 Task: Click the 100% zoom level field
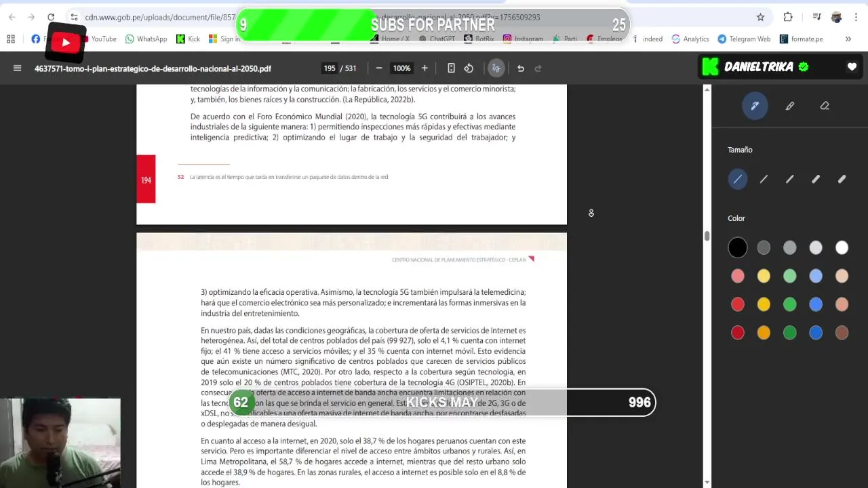401,68
